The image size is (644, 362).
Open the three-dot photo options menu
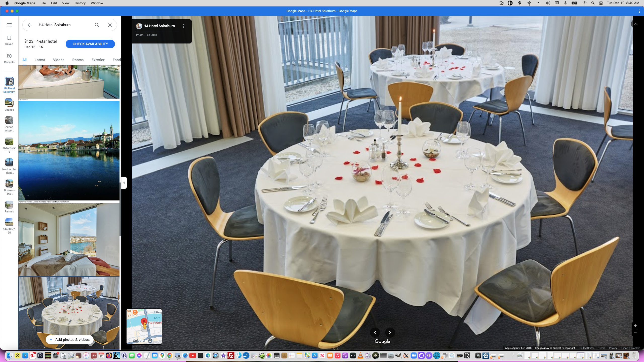tap(184, 26)
